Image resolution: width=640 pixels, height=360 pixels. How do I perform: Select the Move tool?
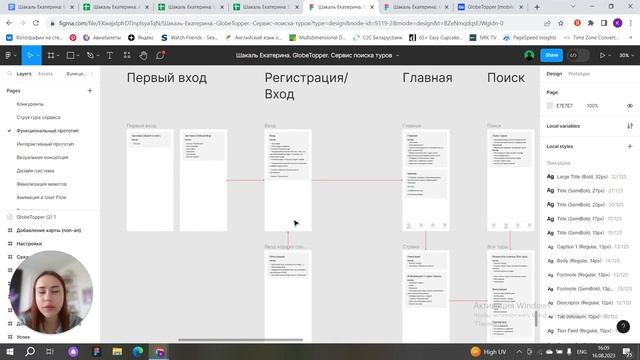[x=29, y=55]
